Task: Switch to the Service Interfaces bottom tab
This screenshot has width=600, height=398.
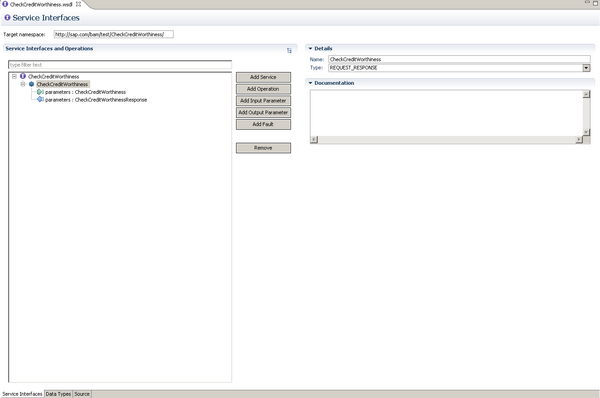Action: [x=22, y=394]
